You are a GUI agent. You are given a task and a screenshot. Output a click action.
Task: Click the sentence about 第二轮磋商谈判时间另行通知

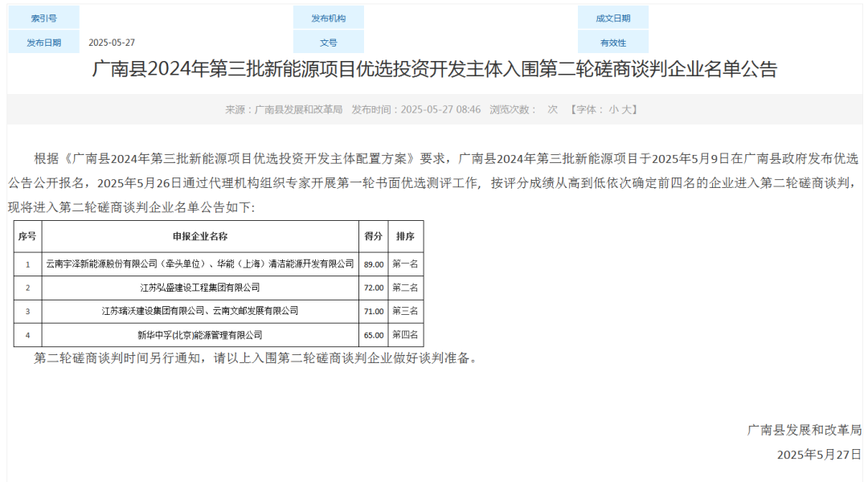point(256,358)
